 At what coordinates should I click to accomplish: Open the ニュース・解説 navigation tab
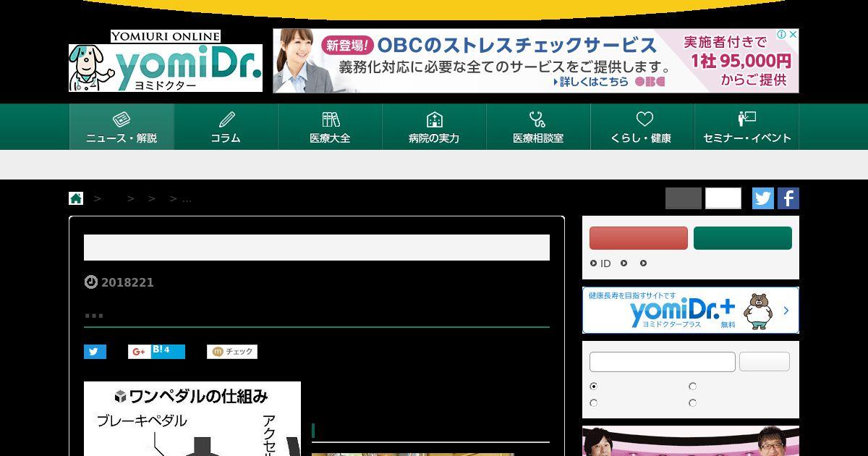[x=122, y=127]
